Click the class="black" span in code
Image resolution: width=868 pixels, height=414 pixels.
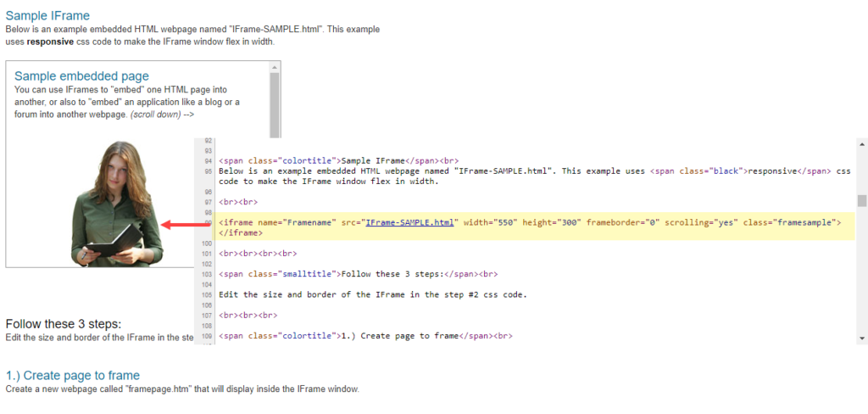coord(698,171)
